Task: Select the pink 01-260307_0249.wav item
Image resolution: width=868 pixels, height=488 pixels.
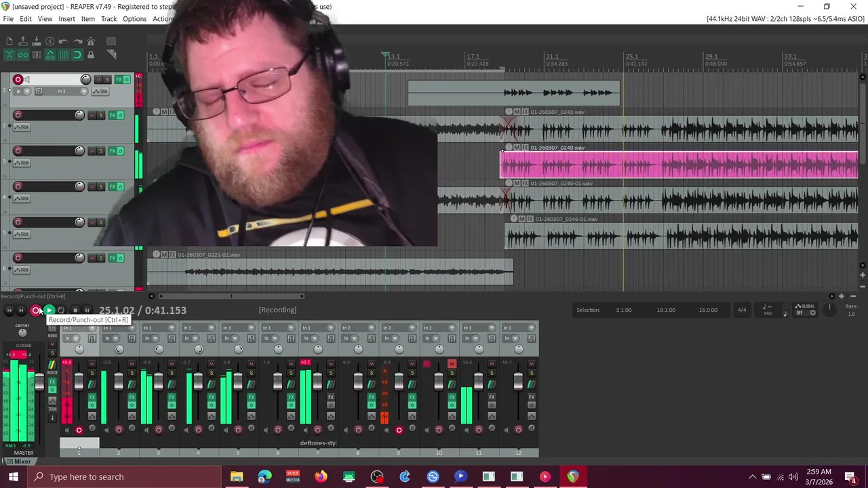Action: coord(679,165)
